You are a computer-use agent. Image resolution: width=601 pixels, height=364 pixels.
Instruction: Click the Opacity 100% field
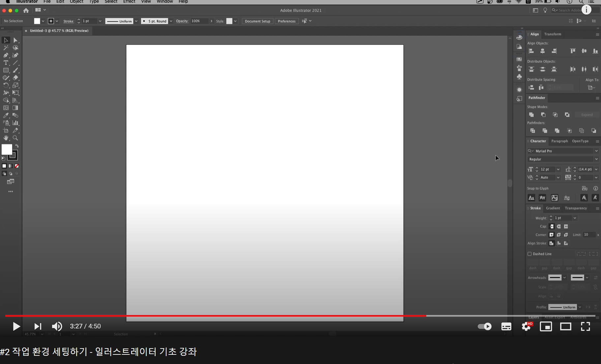click(199, 21)
